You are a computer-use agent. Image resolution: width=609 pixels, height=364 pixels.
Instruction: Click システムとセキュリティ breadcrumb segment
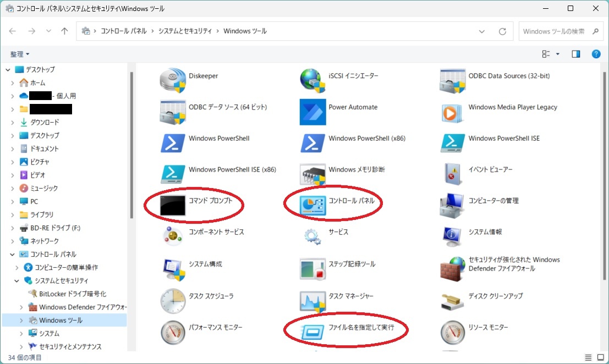(185, 31)
